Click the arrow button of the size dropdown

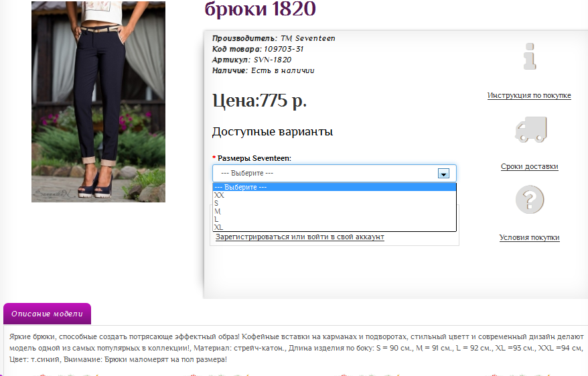point(443,173)
